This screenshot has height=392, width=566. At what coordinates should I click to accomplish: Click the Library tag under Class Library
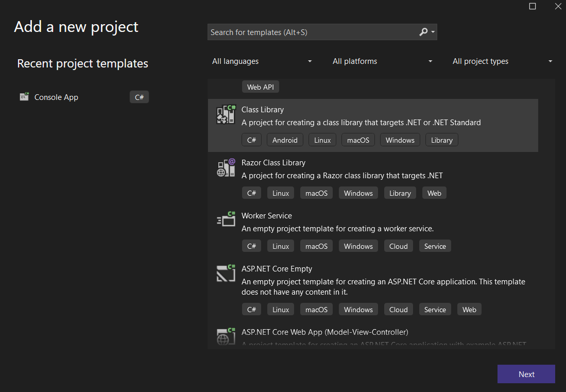click(x=442, y=140)
